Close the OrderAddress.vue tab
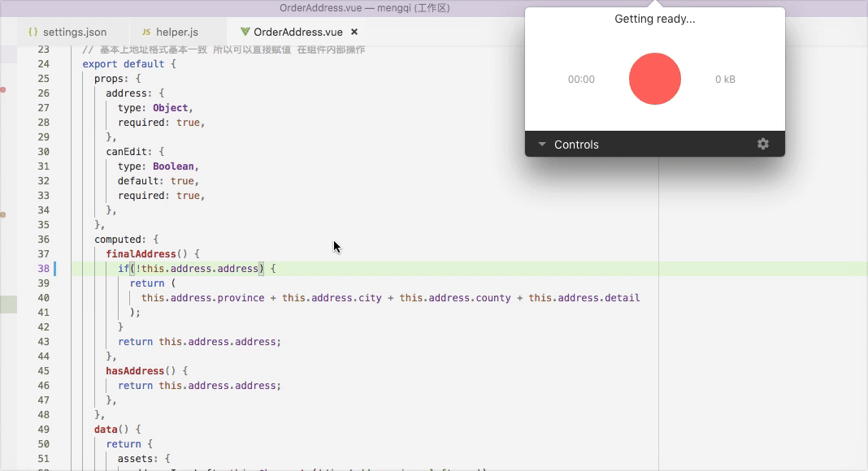 pos(354,32)
